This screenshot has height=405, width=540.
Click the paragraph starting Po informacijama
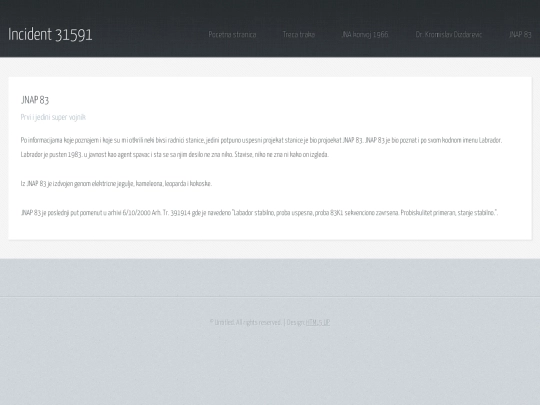(261, 147)
